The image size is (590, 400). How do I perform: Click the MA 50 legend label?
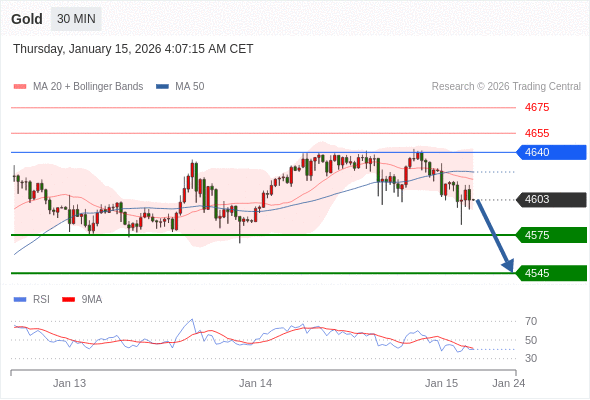[x=190, y=87]
